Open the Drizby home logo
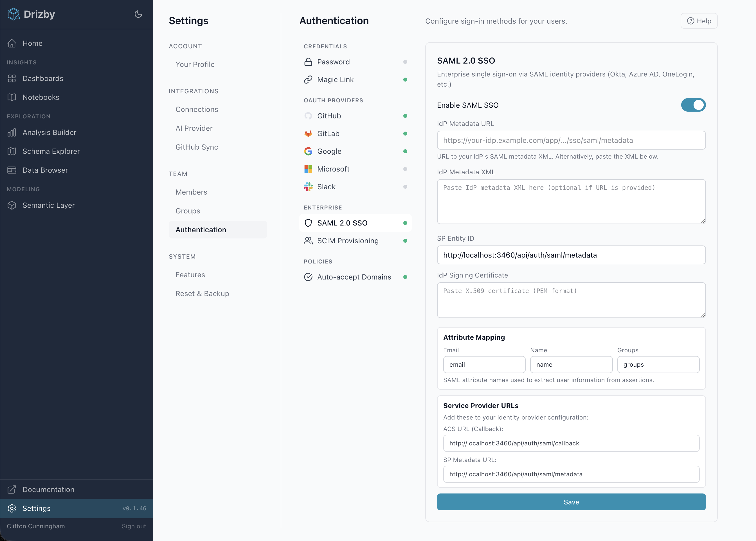Screen dimensions: 756x541 [x=31, y=14]
